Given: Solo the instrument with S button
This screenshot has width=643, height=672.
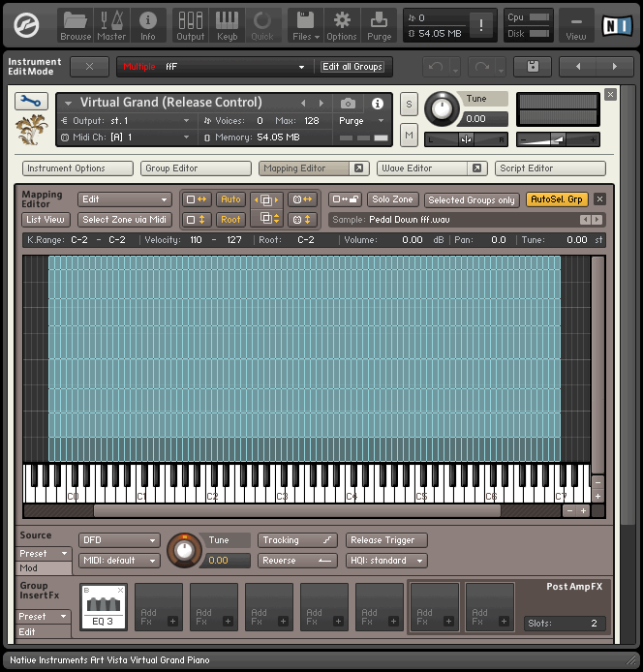Looking at the screenshot, I should (409, 105).
